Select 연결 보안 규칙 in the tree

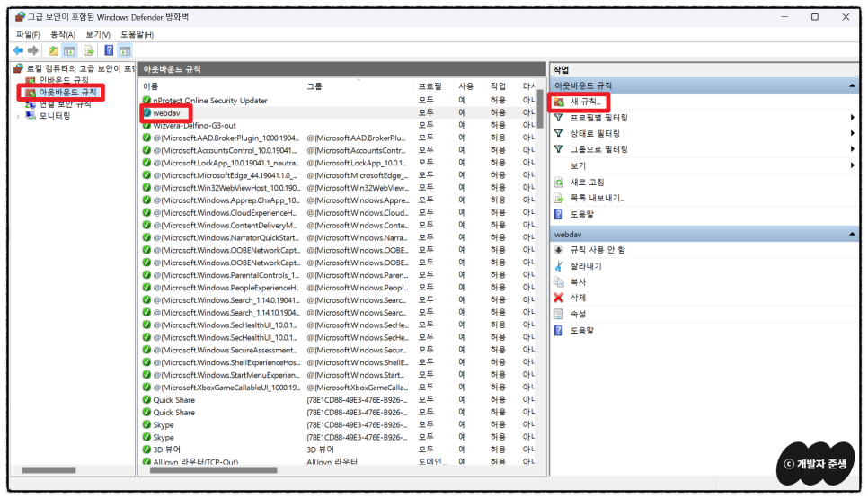tap(65, 104)
